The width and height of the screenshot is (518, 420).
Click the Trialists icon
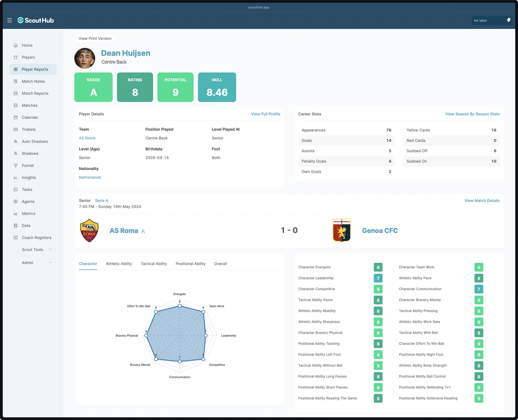pyautogui.click(x=16, y=129)
